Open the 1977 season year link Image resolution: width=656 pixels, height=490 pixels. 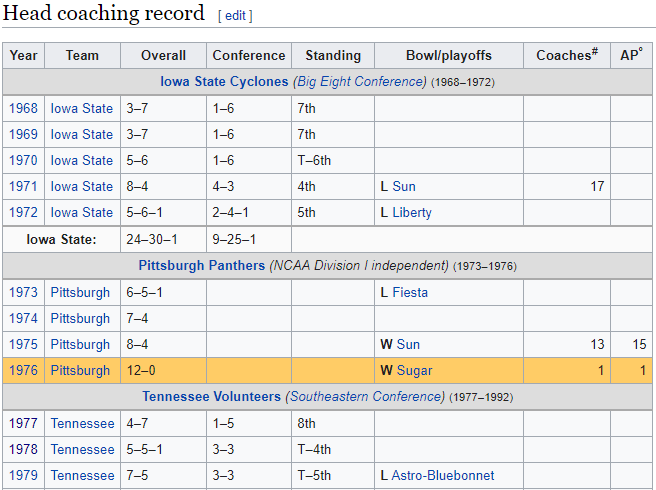point(23,423)
